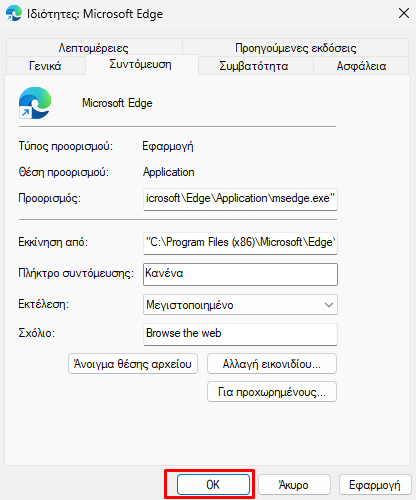Image resolution: width=416 pixels, height=500 pixels.
Task: Close the Ιδιότητες: Microsoft Edge dialog
Action: point(404,14)
